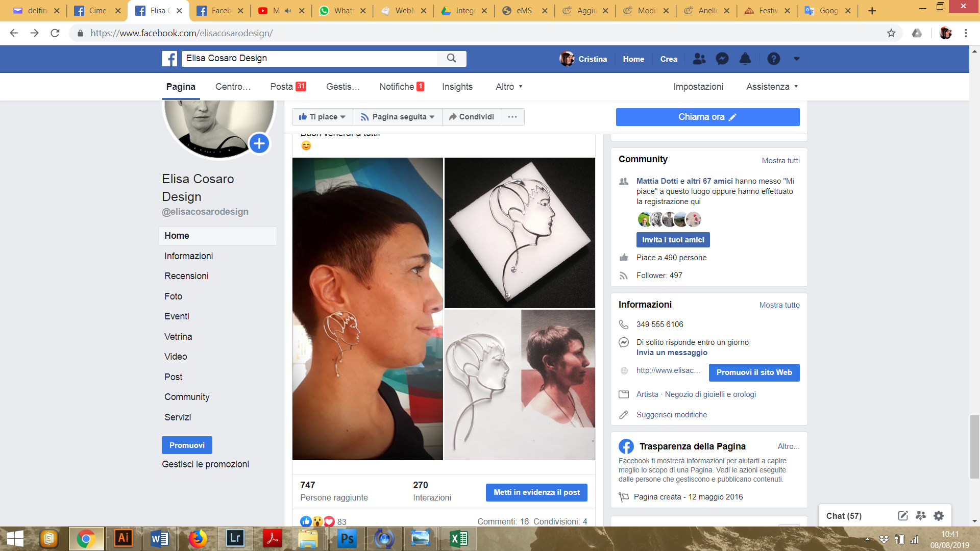The image size is (980, 551).
Task: Open Centro tab
Action: point(233,87)
